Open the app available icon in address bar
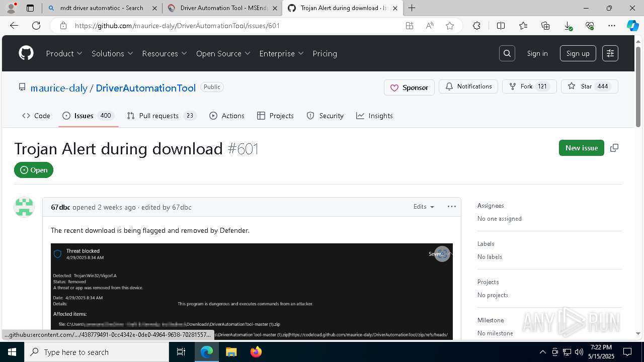 click(x=410, y=26)
